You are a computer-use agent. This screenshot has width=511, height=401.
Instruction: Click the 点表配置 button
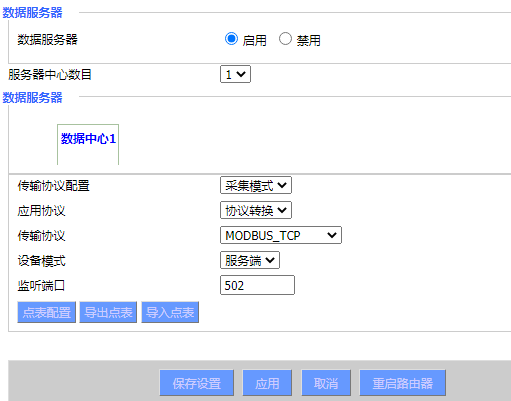pos(47,312)
